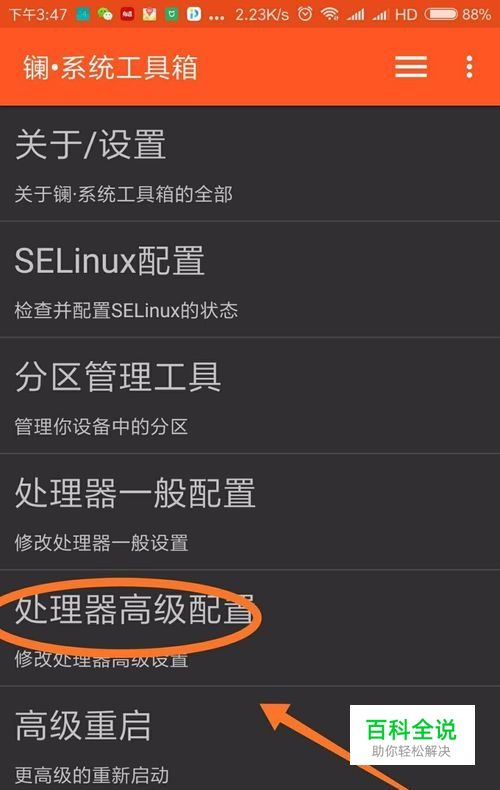Open SELinux配置 entry
This screenshot has height=790, width=500.
pyautogui.click(x=250, y=279)
